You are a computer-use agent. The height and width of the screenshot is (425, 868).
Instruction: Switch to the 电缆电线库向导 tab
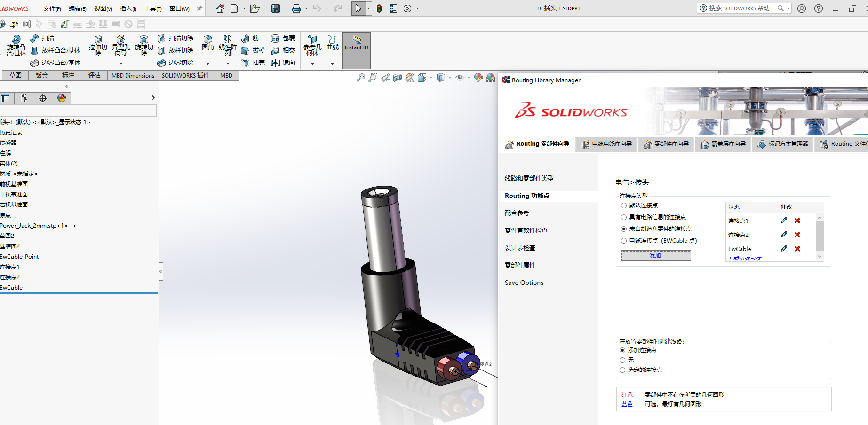click(606, 144)
